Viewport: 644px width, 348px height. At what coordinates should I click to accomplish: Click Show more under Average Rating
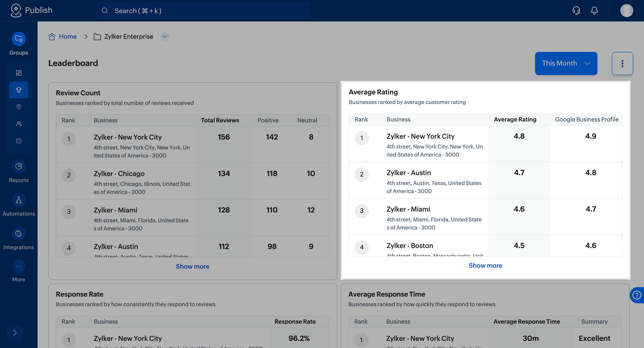tap(485, 266)
